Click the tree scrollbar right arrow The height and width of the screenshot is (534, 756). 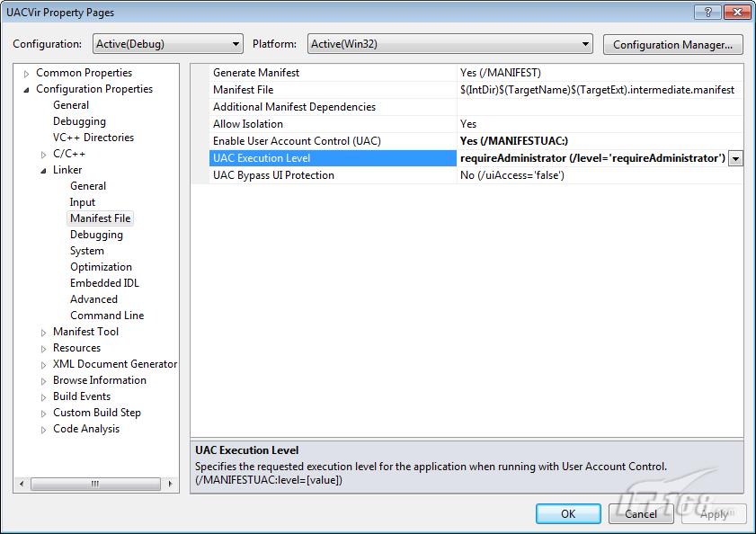click(x=170, y=484)
